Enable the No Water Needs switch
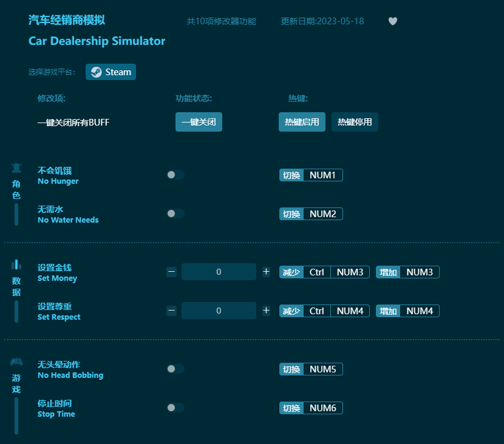504x444 pixels. (x=175, y=213)
